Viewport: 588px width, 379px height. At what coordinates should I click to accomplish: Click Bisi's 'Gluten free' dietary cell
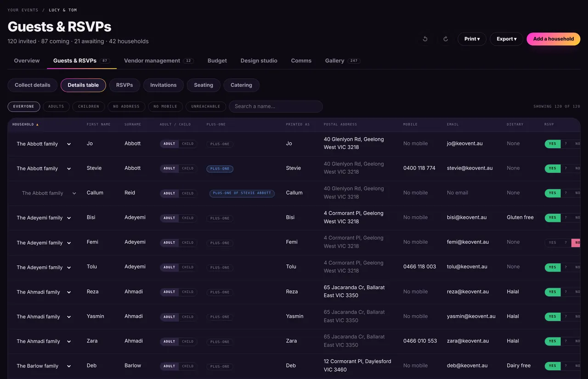[x=520, y=217]
